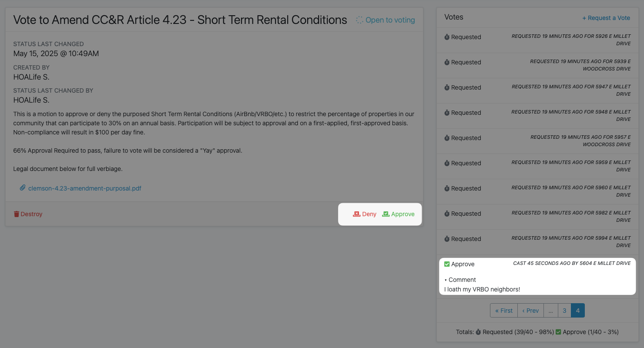Open clemson-4.23-amendment-purposal.pdf
The image size is (644, 348).
tap(85, 188)
